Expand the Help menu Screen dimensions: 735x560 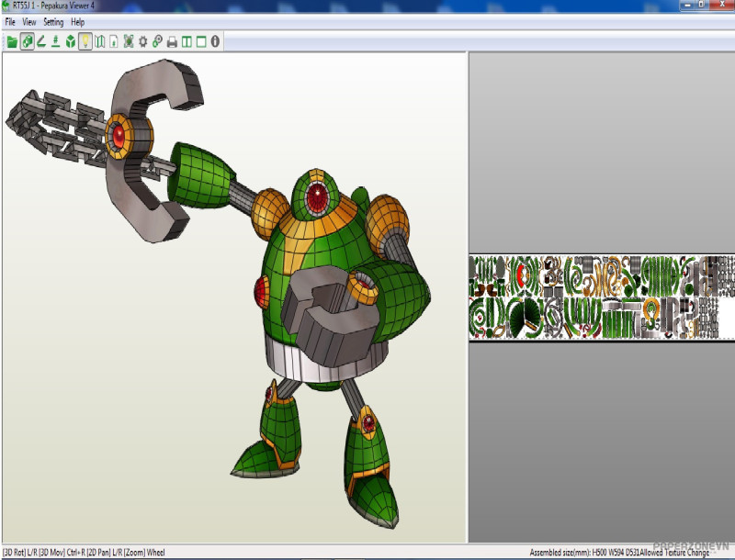[78, 21]
